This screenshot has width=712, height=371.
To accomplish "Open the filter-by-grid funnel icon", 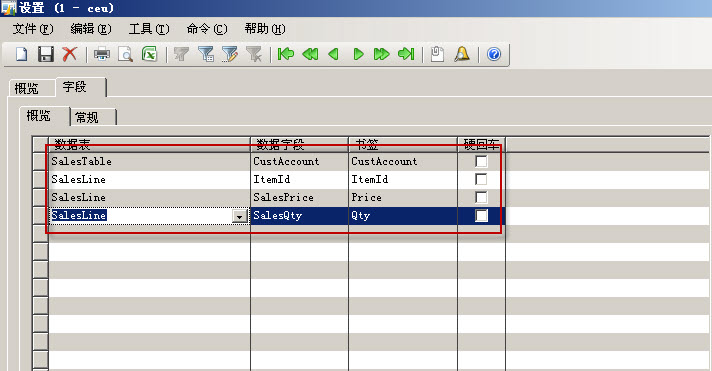I will click(x=206, y=54).
